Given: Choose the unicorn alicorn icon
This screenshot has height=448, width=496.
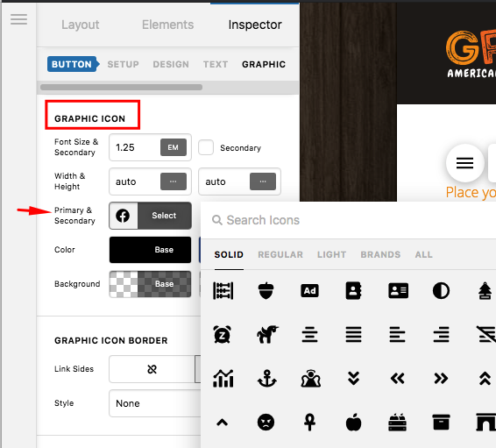Looking at the screenshot, I should 267,334.
